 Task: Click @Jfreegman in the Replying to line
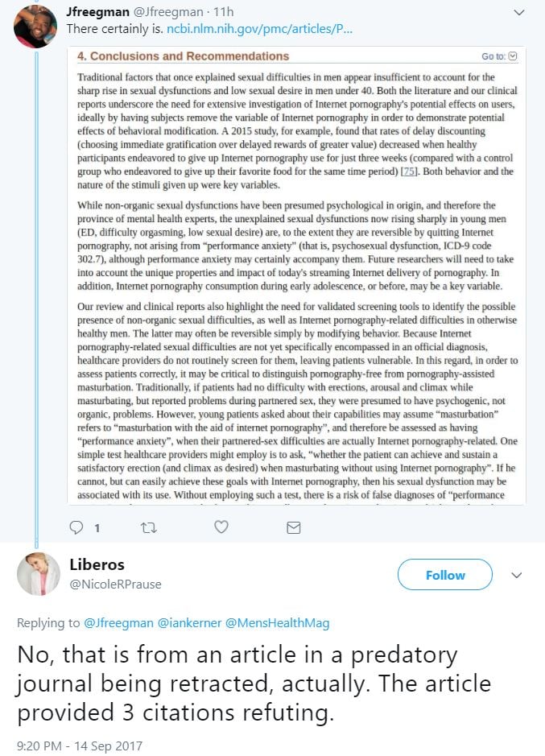tap(118, 622)
